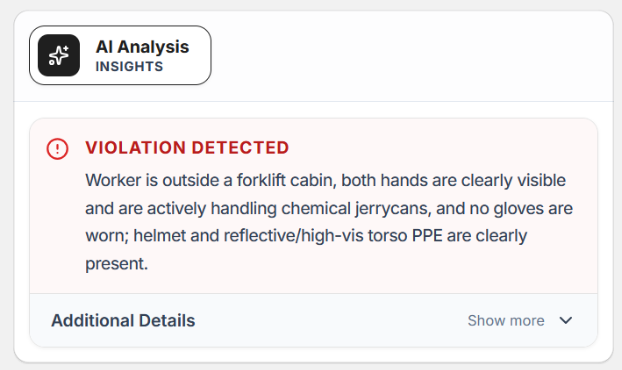622x370 pixels.
Task: Click the words 'forklift cabin' in description
Action: click(287, 180)
